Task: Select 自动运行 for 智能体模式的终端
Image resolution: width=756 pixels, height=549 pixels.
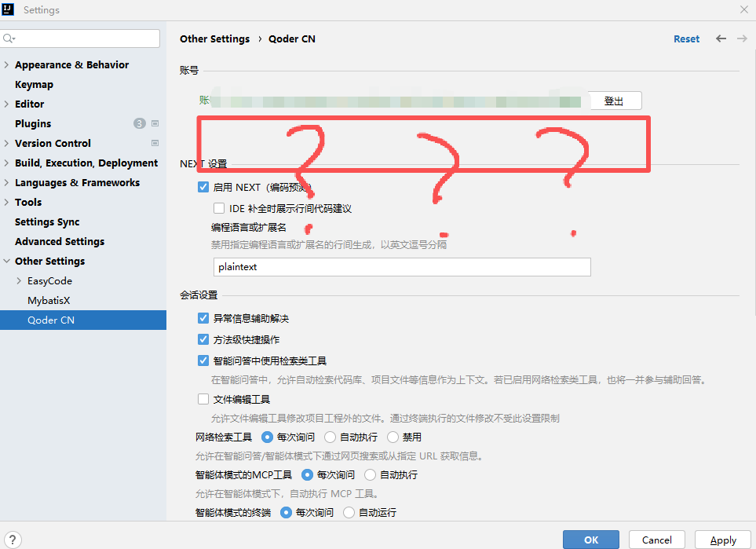Action: (x=349, y=512)
